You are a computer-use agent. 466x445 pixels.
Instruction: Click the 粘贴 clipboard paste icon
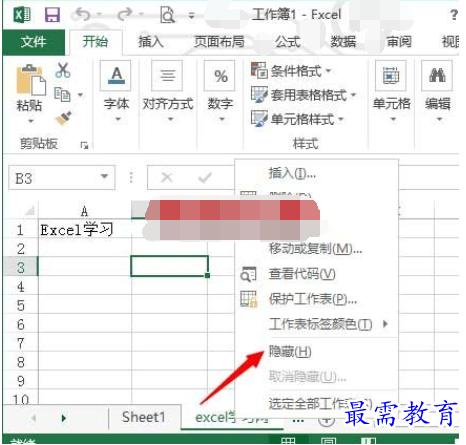(x=31, y=80)
